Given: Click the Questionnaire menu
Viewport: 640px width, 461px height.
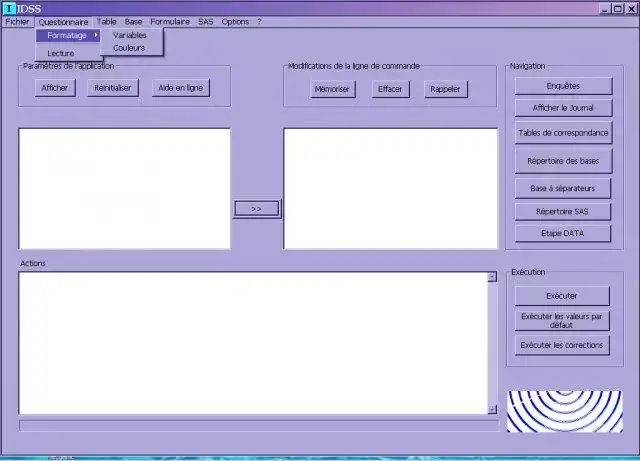Looking at the screenshot, I should [63, 22].
